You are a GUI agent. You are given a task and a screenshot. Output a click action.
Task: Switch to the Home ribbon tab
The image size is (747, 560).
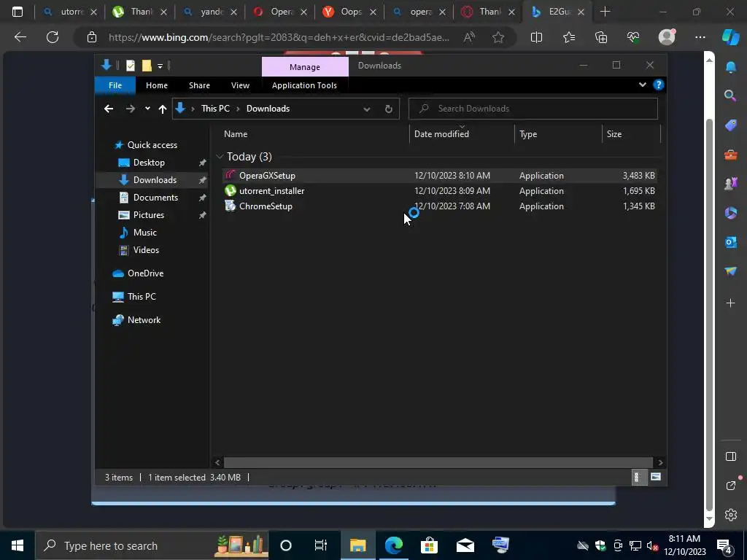(x=156, y=85)
